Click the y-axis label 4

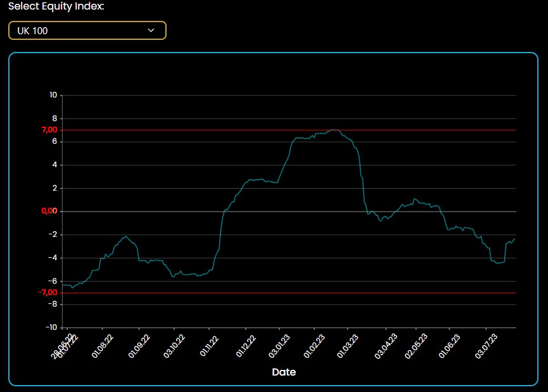click(x=54, y=165)
